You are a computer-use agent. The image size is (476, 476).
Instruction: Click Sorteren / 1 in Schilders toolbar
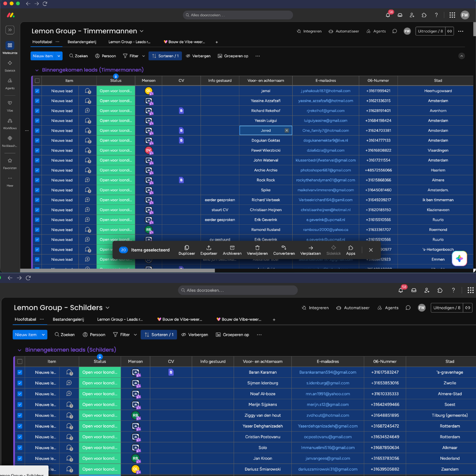tap(159, 335)
